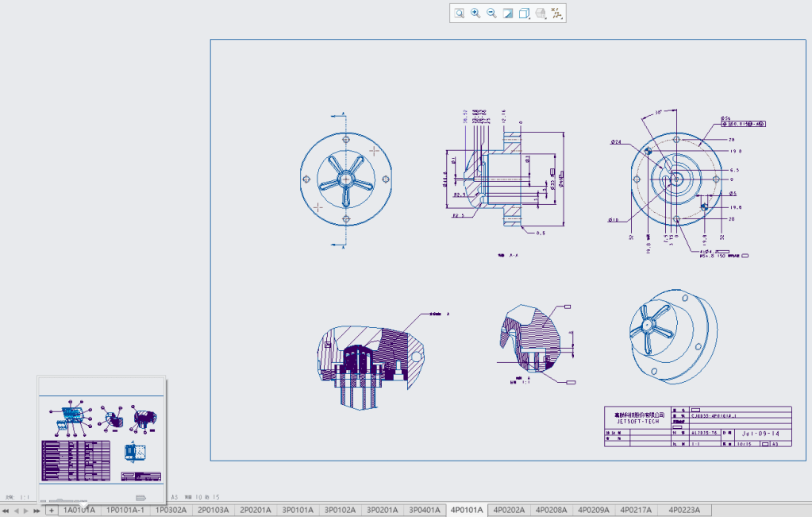This screenshot has width=812, height=517.
Task: Click the Repaint screen icon
Action: coord(508,13)
